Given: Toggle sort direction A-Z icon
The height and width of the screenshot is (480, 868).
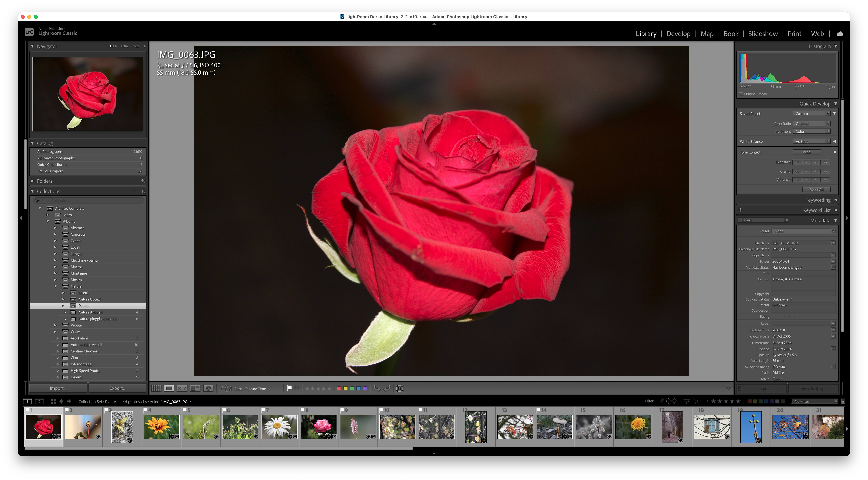Looking at the screenshot, I should tap(226, 388).
